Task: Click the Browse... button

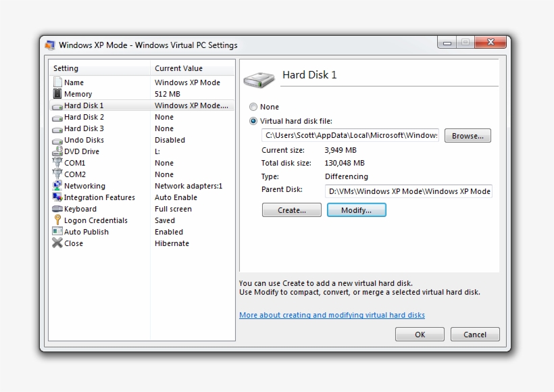Action: [468, 136]
